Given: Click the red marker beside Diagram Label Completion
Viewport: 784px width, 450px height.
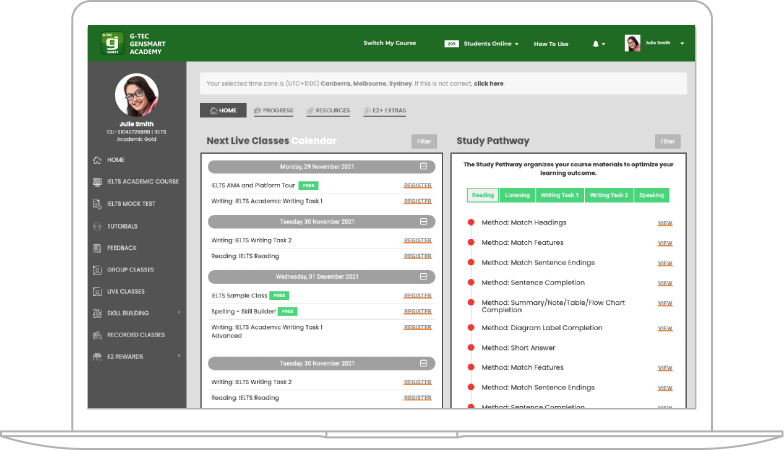Looking at the screenshot, I should (x=470, y=328).
